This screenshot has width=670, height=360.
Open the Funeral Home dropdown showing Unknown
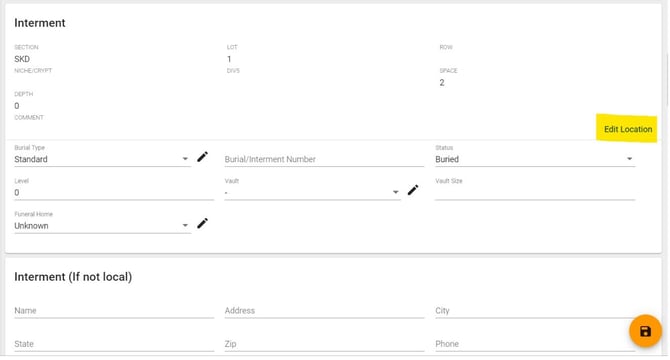click(103, 226)
